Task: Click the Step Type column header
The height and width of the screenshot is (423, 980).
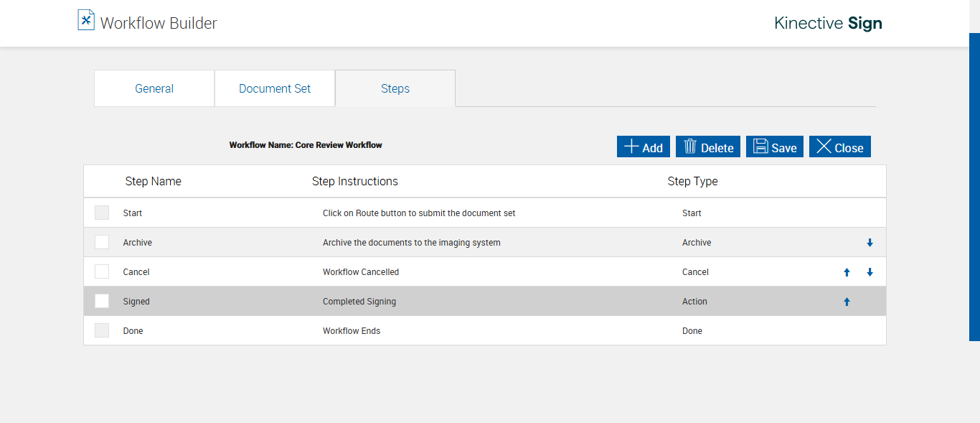Action: click(x=692, y=181)
